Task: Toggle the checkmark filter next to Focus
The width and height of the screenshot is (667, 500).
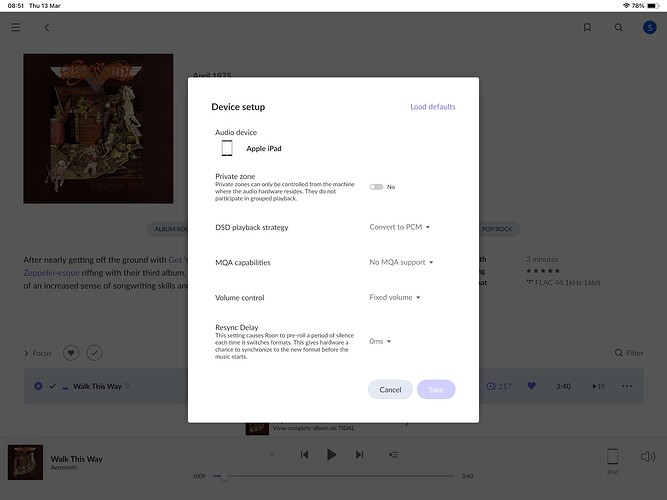Action: (94, 353)
